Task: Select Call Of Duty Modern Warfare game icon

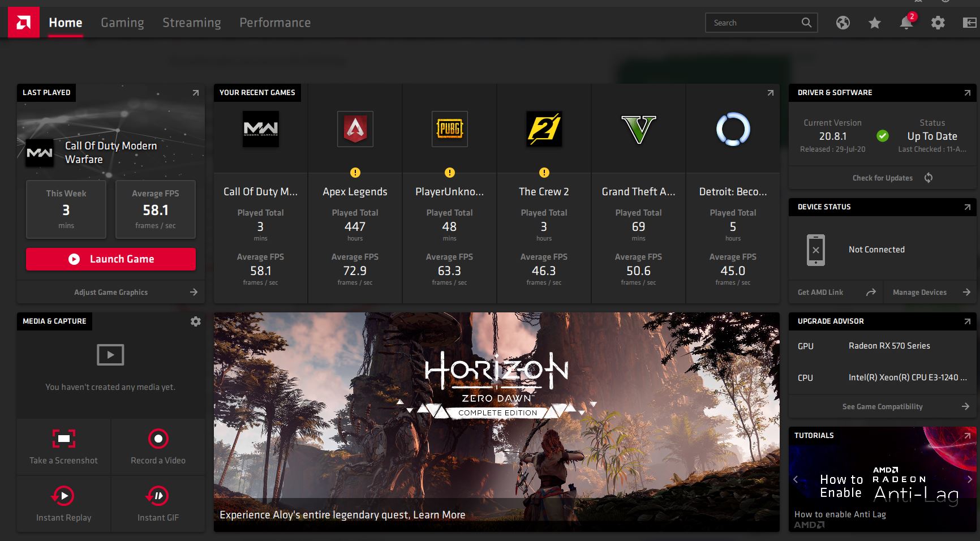Action: 260,129
